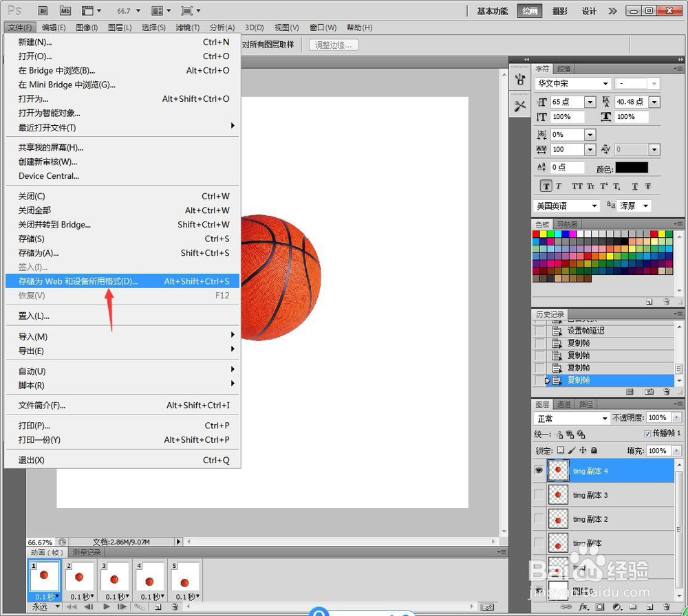The width and height of the screenshot is (688, 616).
Task: Toggle lock all padlock icon
Action: tap(594, 450)
